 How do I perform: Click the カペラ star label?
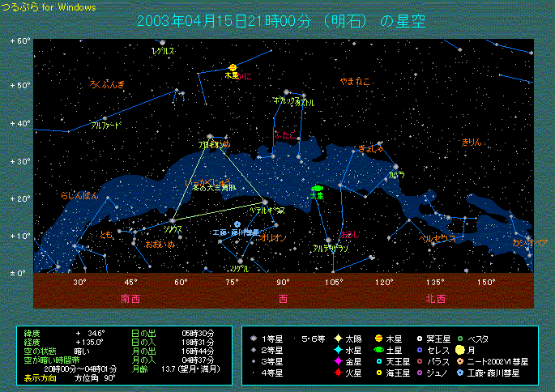pos(396,174)
